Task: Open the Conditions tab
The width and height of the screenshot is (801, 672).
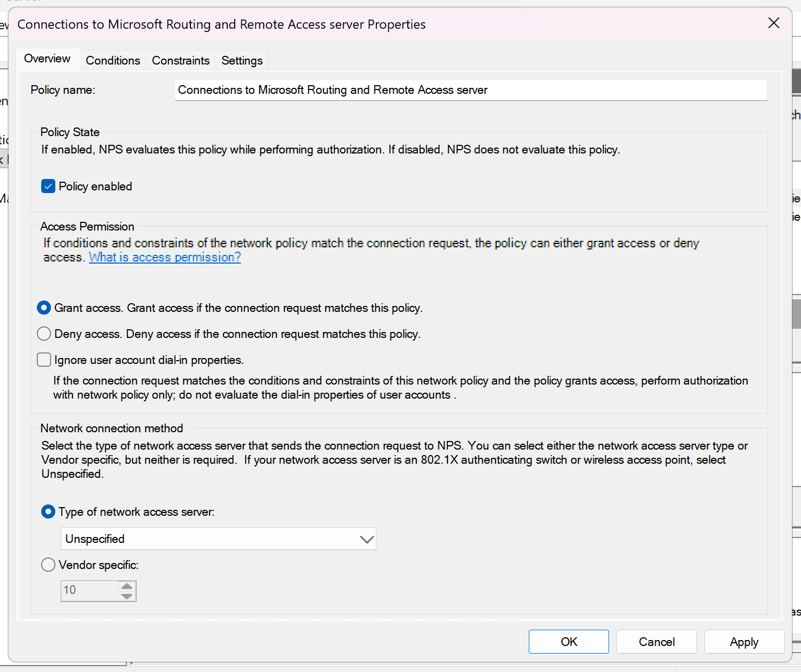Action: pyautogui.click(x=113, y=60)
